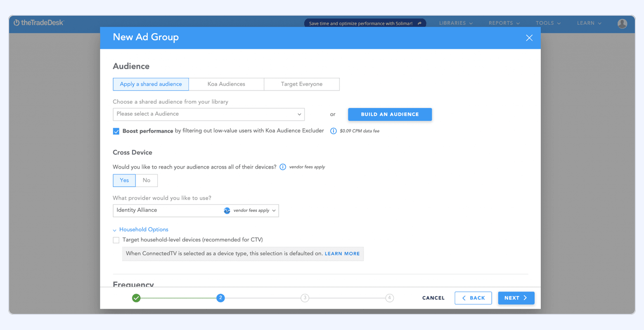Open the Reports menu
This screenshot has width=644, height=330.
point(504,24)
